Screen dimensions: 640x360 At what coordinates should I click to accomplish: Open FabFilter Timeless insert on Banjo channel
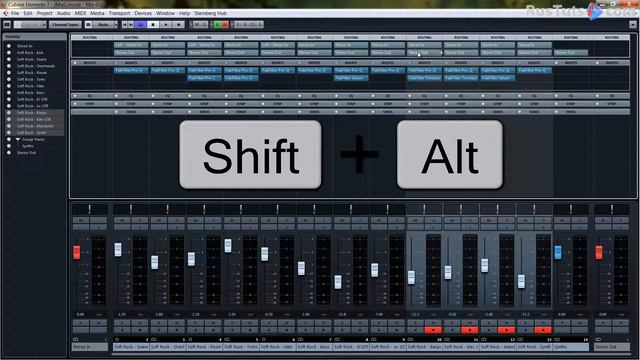point(424,78)
